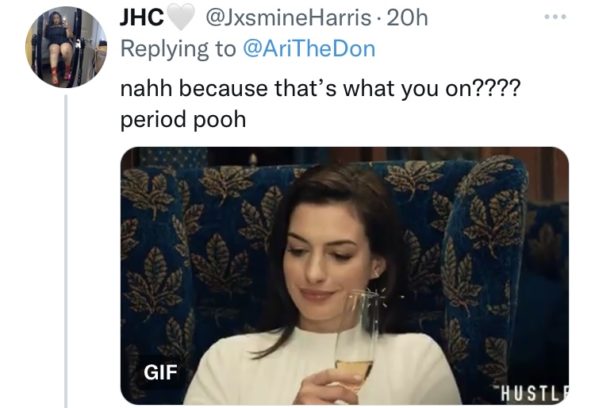Open the JHC profile avatar photo
Screen dimensions: 595x408
pyautogui.click(x=66, y=47)
